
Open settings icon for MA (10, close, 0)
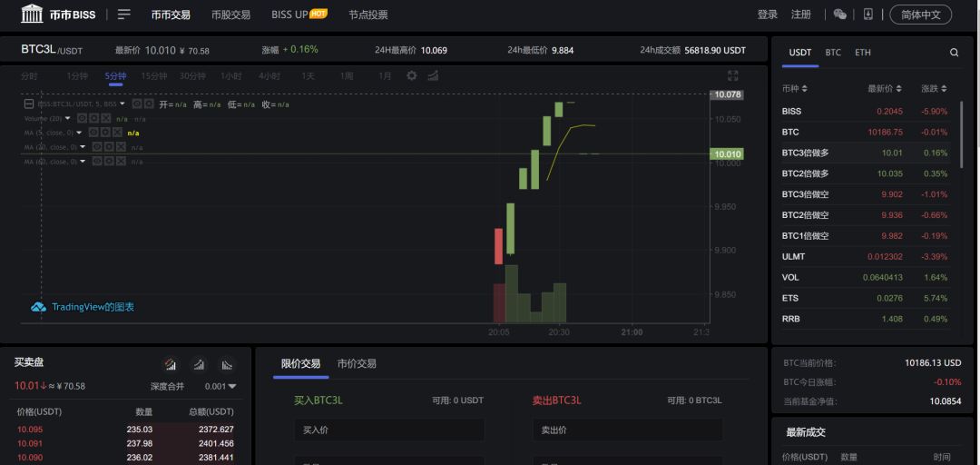[109, 147]
